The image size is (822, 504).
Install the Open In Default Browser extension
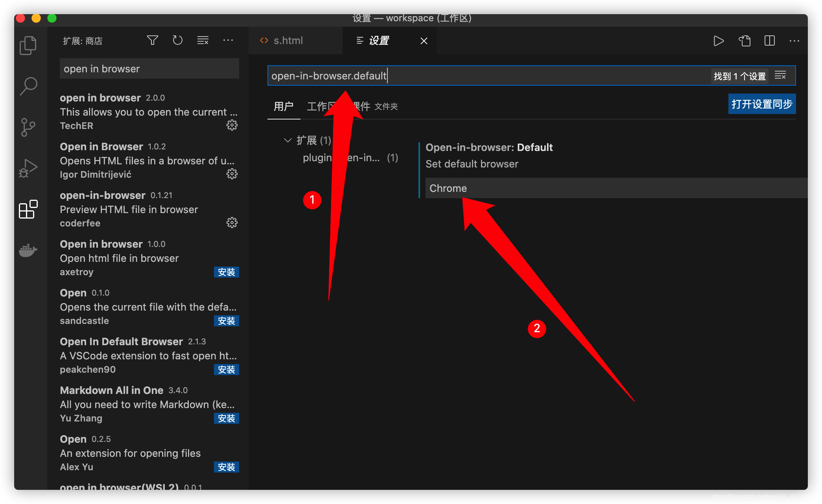point(226,370)
